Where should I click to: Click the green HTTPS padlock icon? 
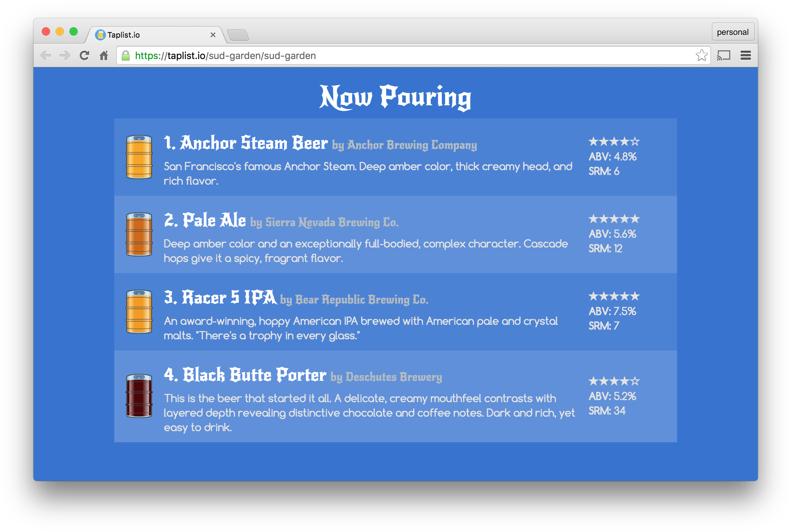tap(126, 55)
